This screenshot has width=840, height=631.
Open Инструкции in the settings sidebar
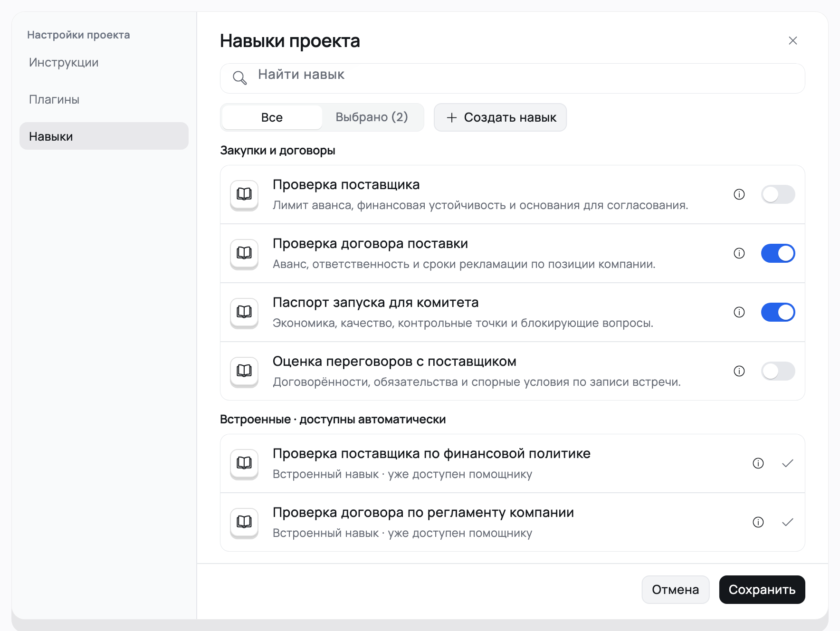click(104, 62)
